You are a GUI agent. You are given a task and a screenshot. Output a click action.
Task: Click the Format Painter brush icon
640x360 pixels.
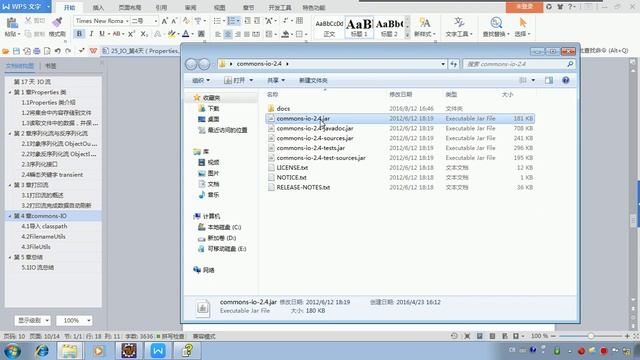click(57, 23)
